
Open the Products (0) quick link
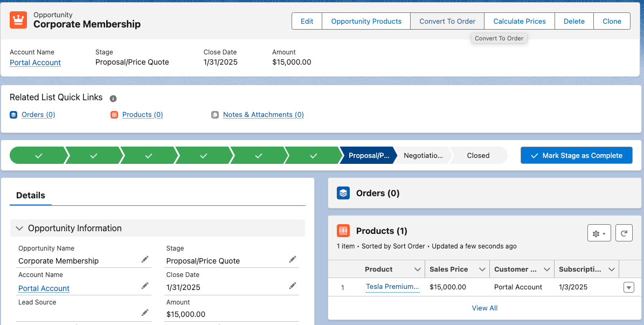point(142,115)
